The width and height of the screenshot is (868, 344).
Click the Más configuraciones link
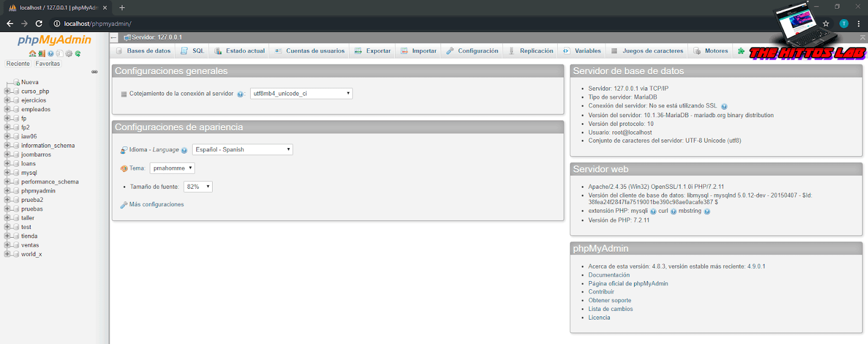156,205
